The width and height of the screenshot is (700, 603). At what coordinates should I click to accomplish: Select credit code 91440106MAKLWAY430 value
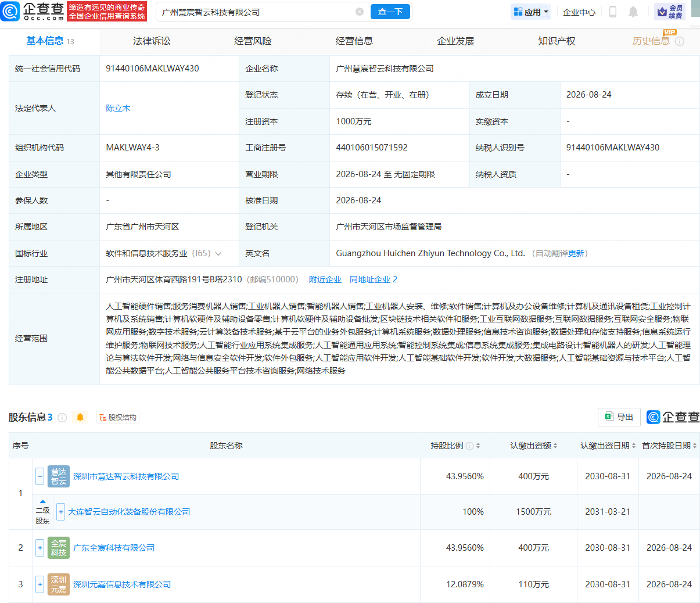pyautogui.click(x=152, y=69)
